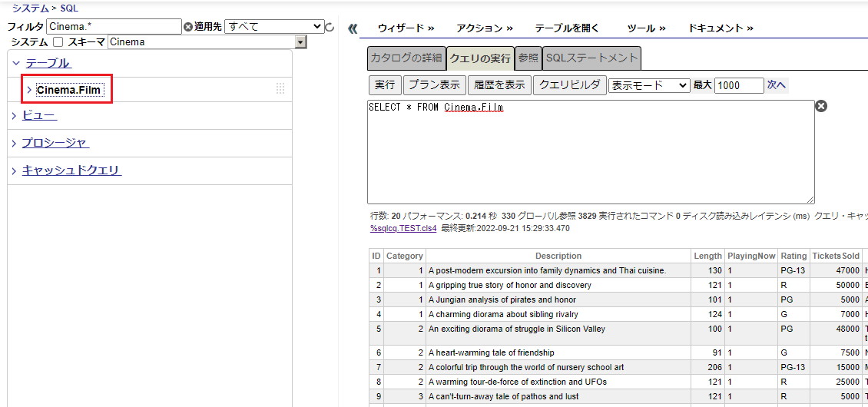Expand the Cinema.Film table node

pyautogui.click(x=29, y=90)
